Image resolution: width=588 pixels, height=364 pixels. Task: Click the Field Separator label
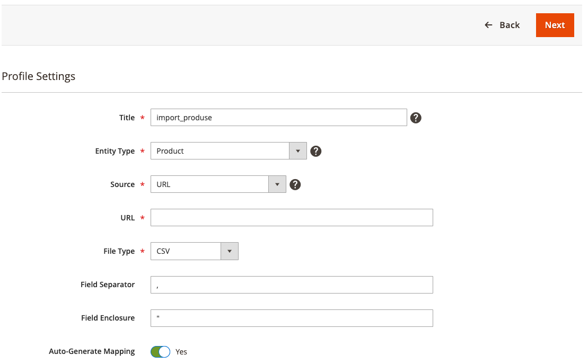click(108, 285)
